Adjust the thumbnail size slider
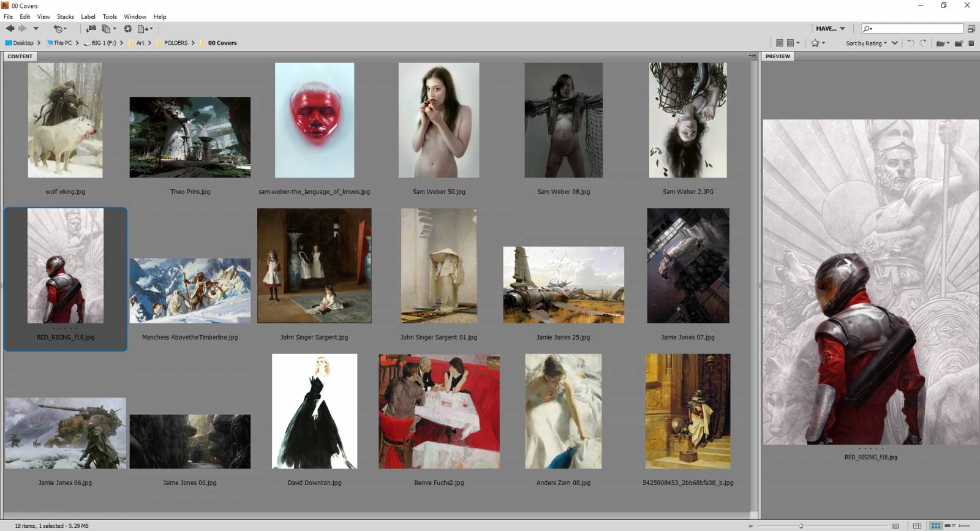The width and height of the screenshot is (980, 531). (801, 525)
